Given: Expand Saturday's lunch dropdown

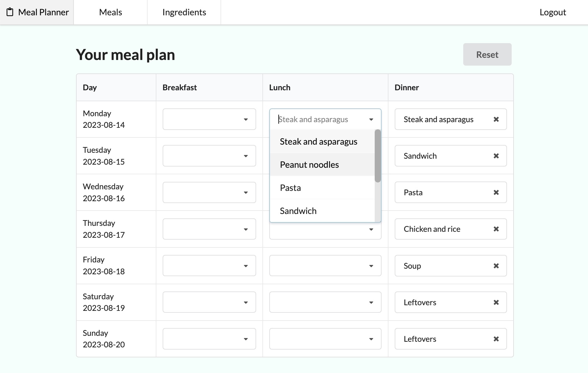Looking at the screenshot, I should (x=325, y=302).
